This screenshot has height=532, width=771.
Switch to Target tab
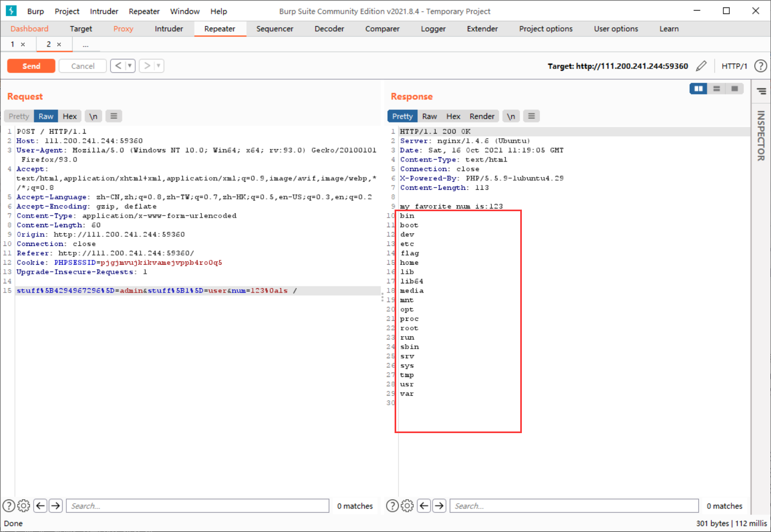pos(81,29)
